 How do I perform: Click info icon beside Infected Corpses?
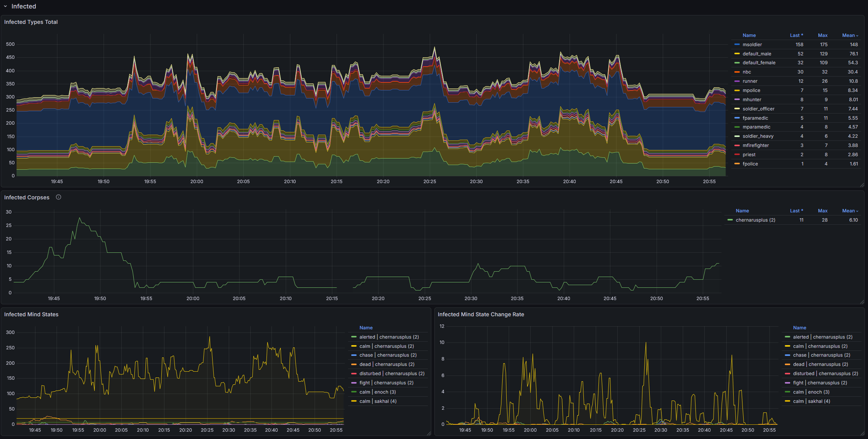[x=59, y=197]
